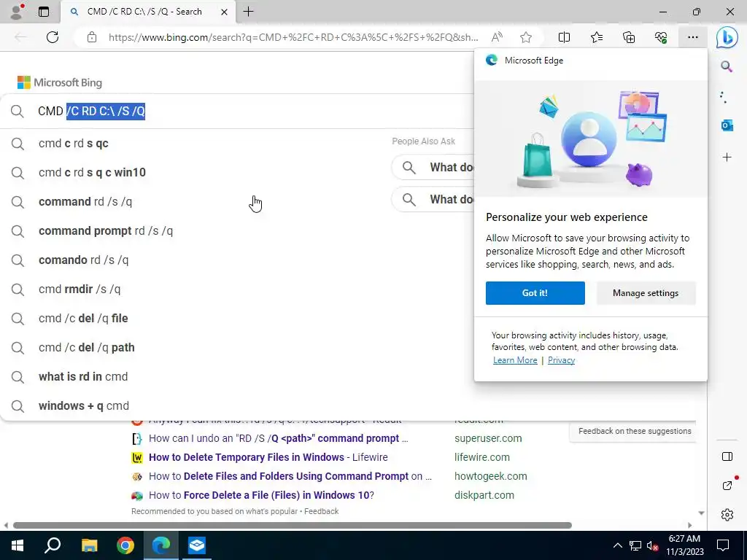Open 'How to Delete Temporary Files in Windows' result
The image size is (747, 560).
point(268,457)
